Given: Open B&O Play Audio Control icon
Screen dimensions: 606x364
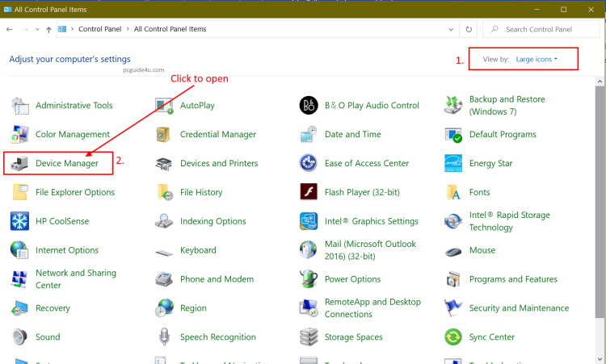Looking at the screenshot, I should point(308,105).
